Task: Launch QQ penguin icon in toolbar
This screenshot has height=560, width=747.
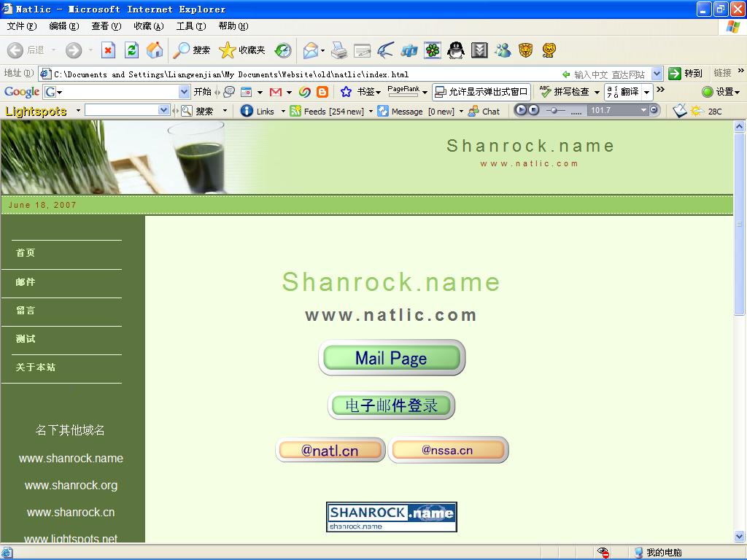Action: (456, 50)
